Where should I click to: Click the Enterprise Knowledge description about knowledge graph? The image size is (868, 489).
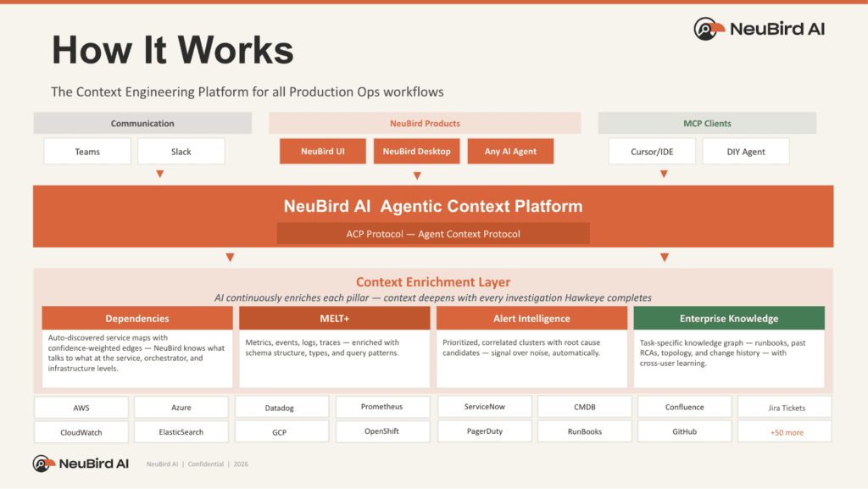722,353
